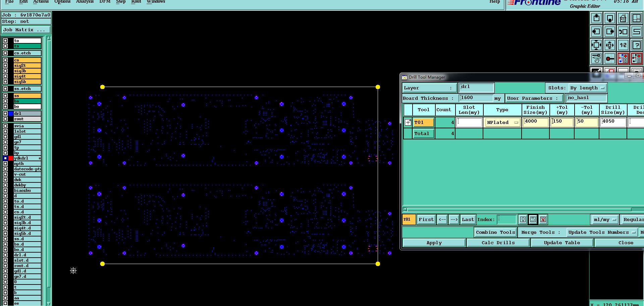Click the next arrow --> button
Screen dimensions: 644x306
[454, 219]
